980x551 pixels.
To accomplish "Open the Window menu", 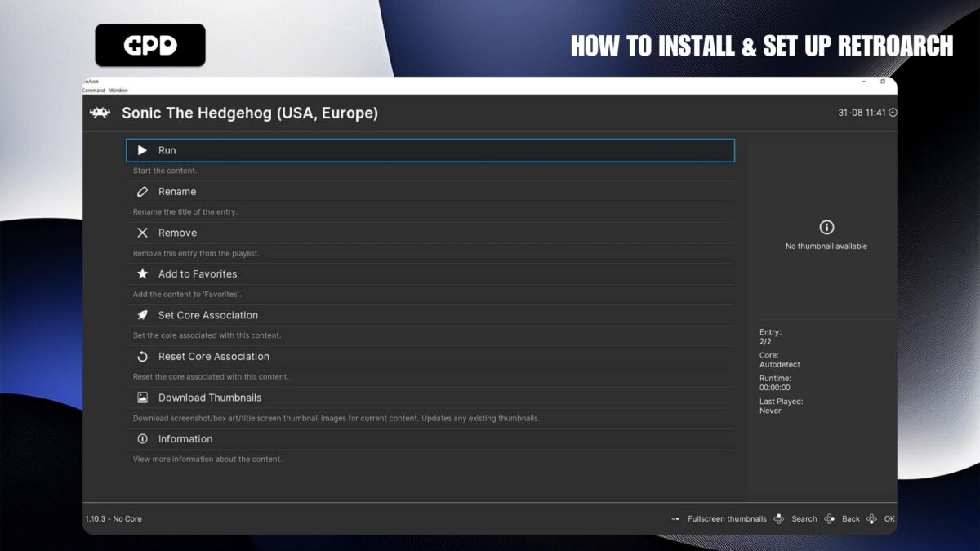I will coord(118,91).
